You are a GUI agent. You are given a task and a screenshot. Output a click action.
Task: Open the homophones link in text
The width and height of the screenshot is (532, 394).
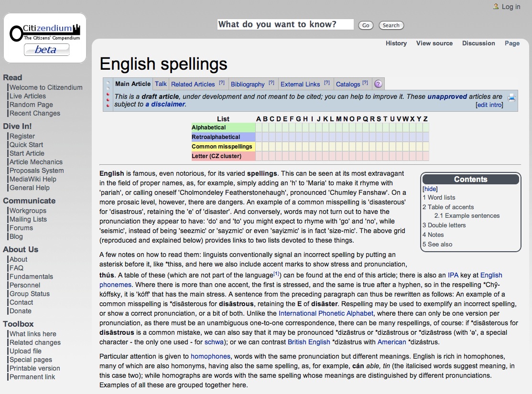(x=210, y=356)
